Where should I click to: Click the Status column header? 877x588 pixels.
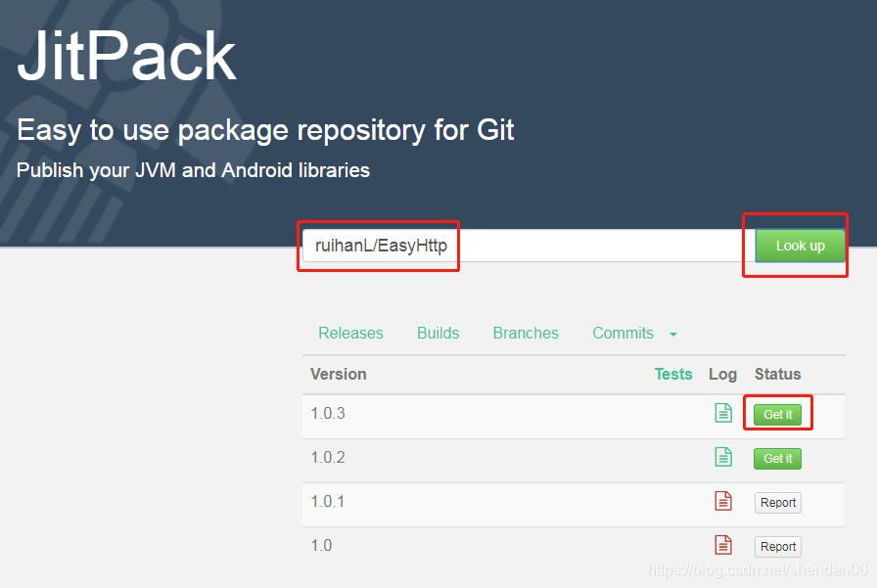(777, 374)
